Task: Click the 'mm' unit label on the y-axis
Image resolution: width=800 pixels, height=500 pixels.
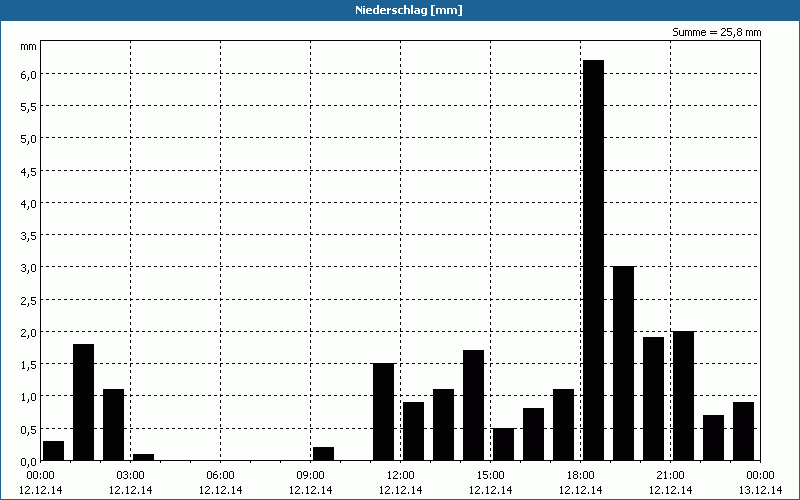Action: [x=28, y=47]
